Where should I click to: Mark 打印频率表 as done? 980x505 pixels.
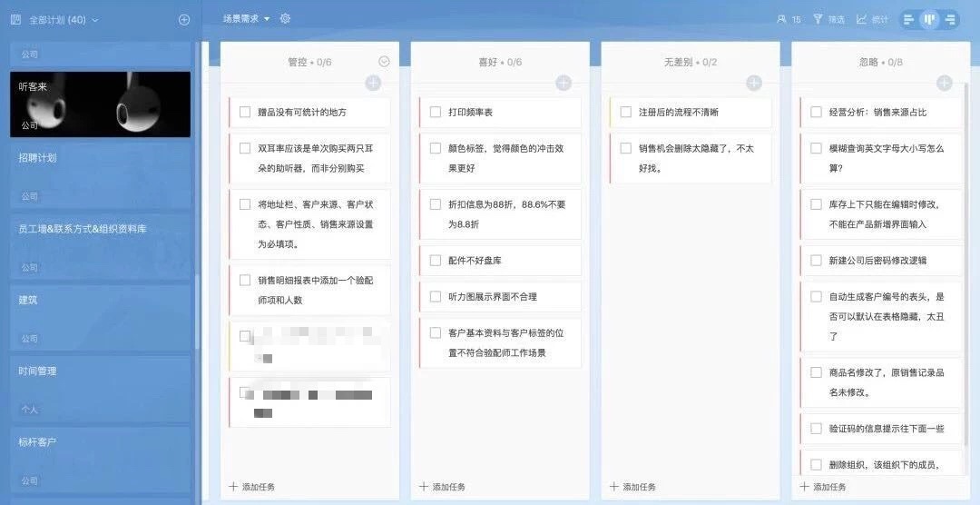click(x=436, y=112)
